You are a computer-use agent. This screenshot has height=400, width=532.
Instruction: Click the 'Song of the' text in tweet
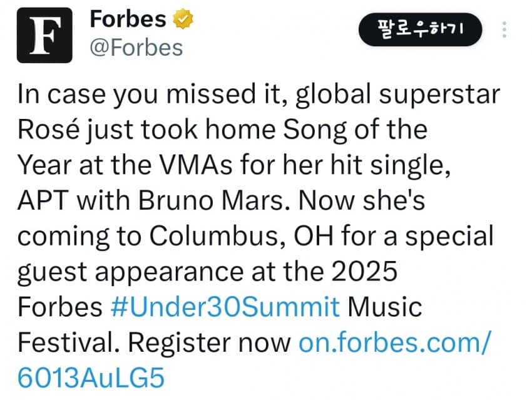355,130
